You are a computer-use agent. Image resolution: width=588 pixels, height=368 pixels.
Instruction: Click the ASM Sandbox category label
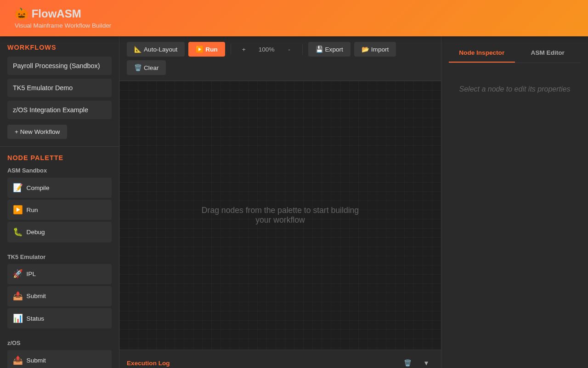coord(27,170)
